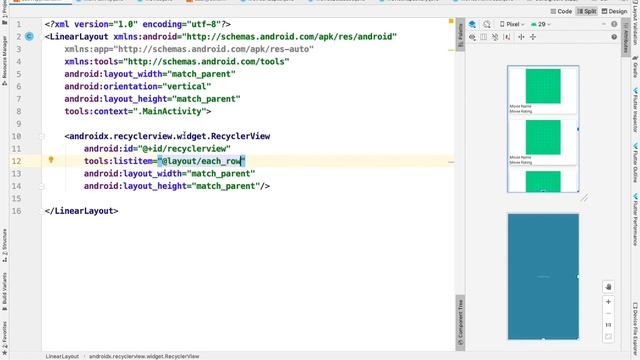The width and height of the screenshot is (640, 360).
Task: Click the closing </LinearLayout> tag
Action: click(x=81, y=211)
